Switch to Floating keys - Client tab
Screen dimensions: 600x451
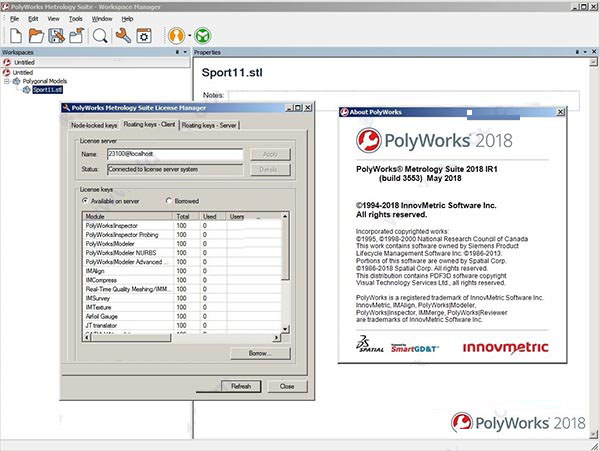(149, 124)
